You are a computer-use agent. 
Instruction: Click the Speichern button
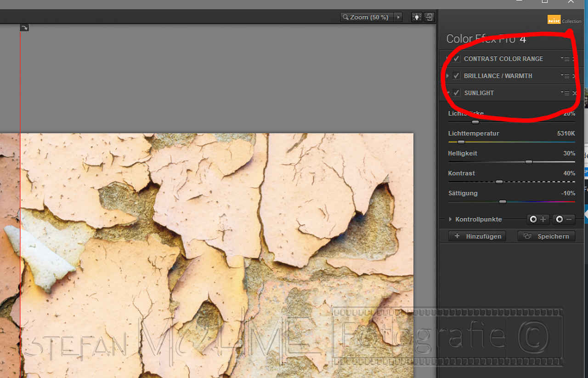pos(546,236)
